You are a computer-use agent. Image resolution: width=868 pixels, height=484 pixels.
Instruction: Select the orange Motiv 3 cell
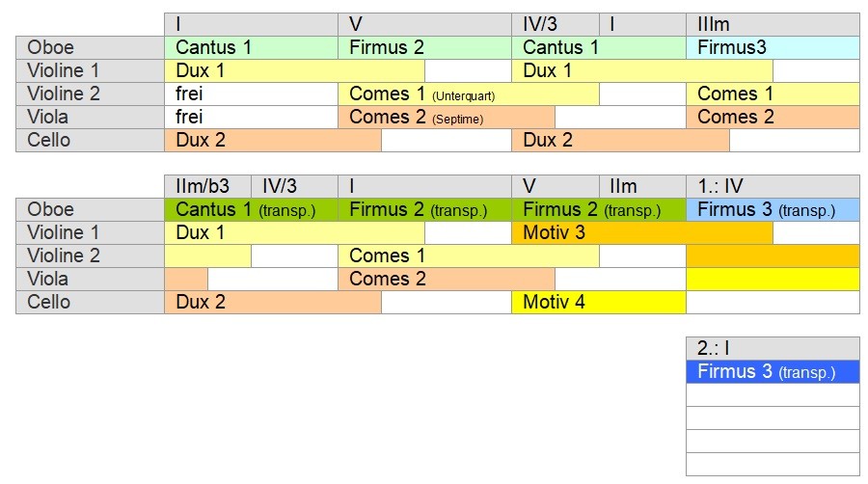click(x=641, y=232)
